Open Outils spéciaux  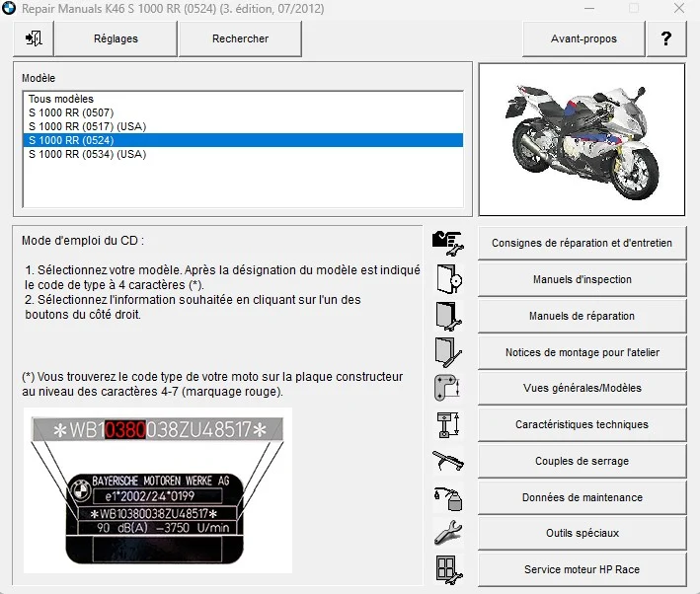point(582,533)
